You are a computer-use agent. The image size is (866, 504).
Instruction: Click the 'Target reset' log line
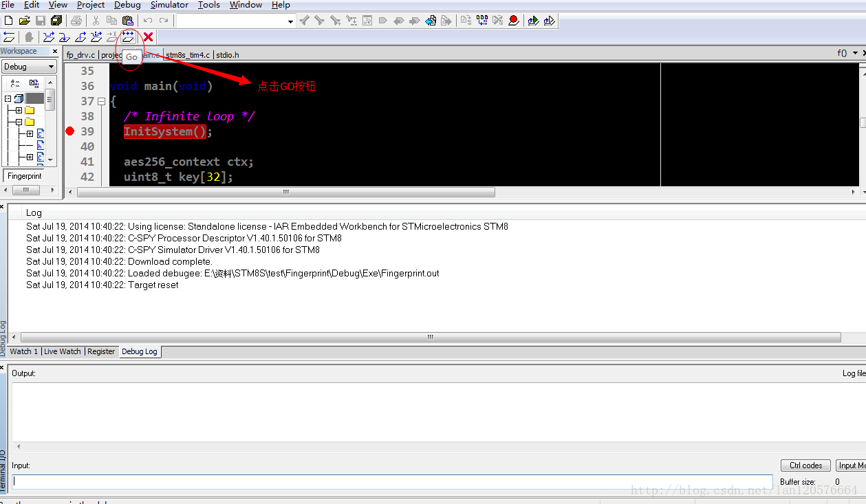[102, 285]
